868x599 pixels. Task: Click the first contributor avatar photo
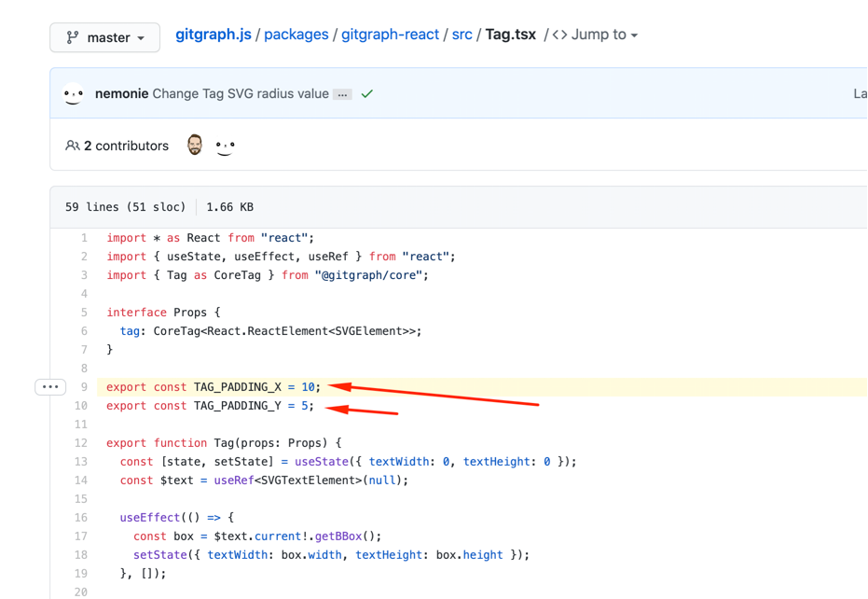194,145
